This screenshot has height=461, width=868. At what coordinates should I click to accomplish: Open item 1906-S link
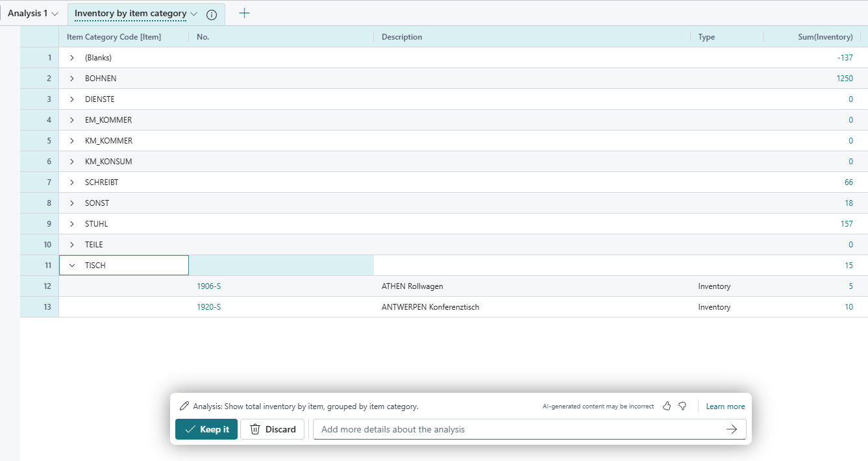coord(208,286)
